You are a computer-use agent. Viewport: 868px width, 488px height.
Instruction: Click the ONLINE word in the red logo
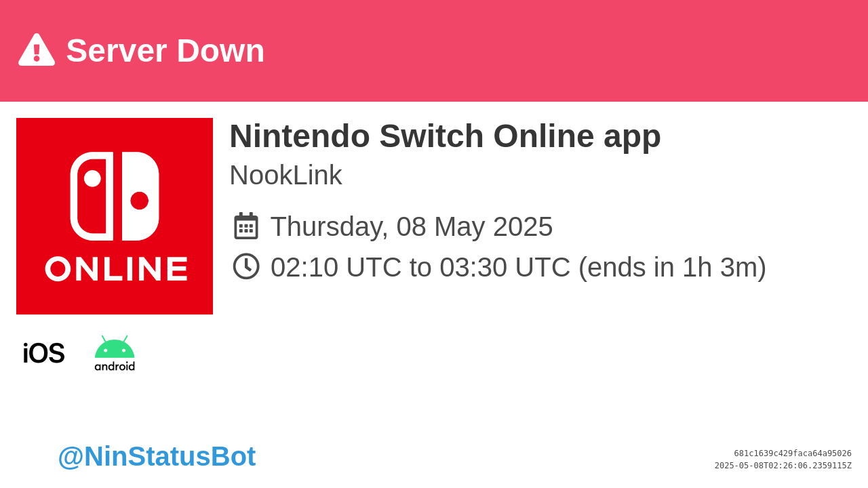point(117,268)
